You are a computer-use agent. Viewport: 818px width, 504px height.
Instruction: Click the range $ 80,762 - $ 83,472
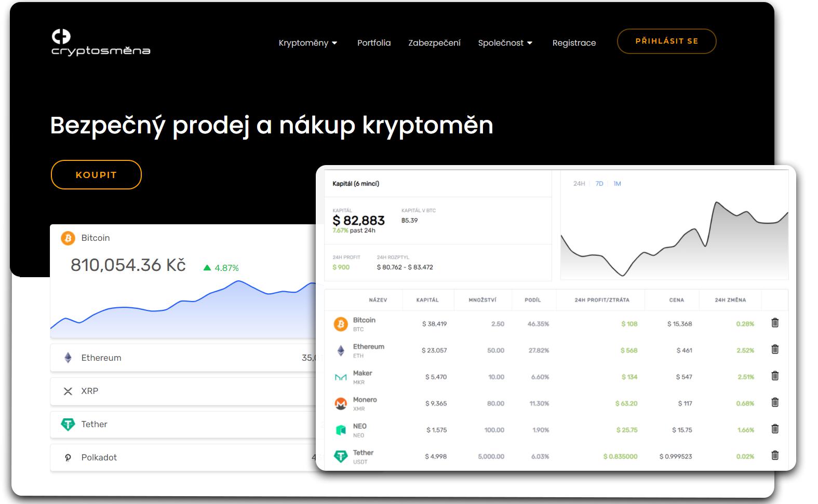(405, 267)
